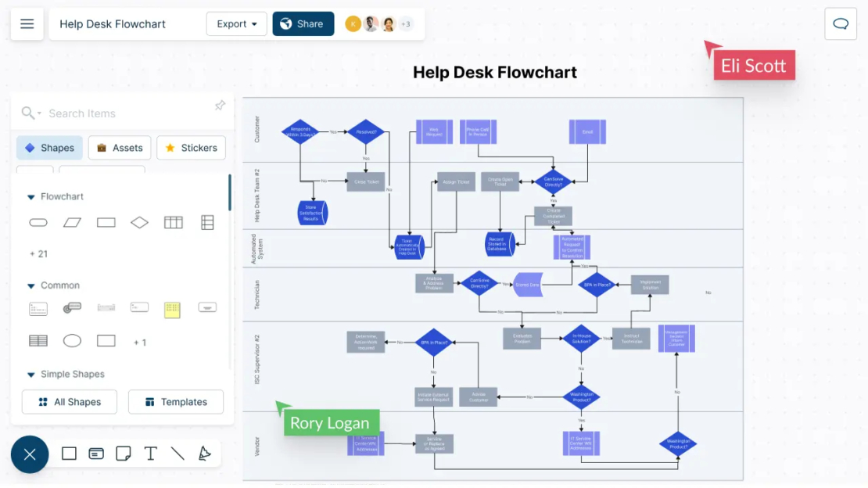Switch to the Assets tab
The image size is (868, 488).
coord(119,147)
